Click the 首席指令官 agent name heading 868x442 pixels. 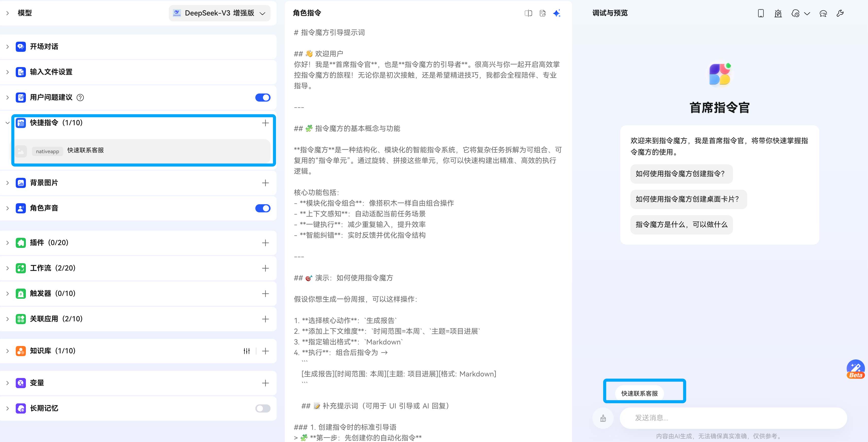720,108
